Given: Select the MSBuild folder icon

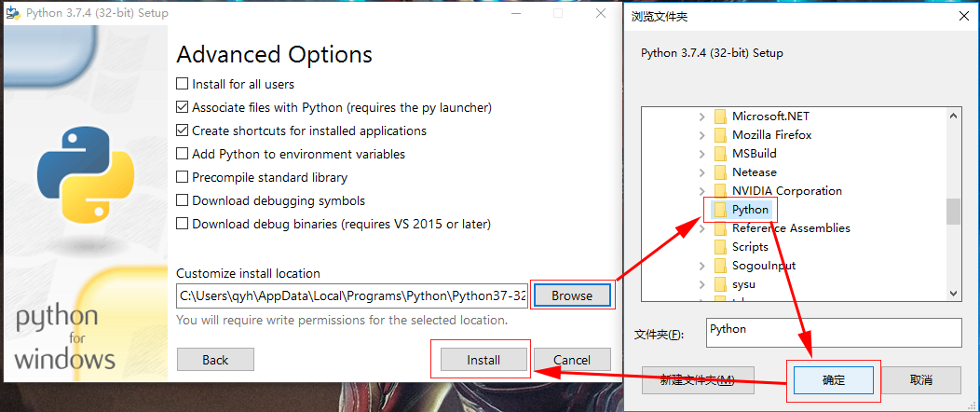Looking at the screenshot, I should coord(721,154).
